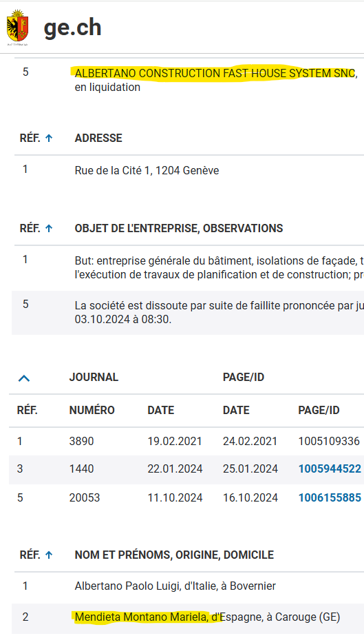Click the OBJET DE L'ENTREPRISE, OBSERVATIONS header

point(179,228)
